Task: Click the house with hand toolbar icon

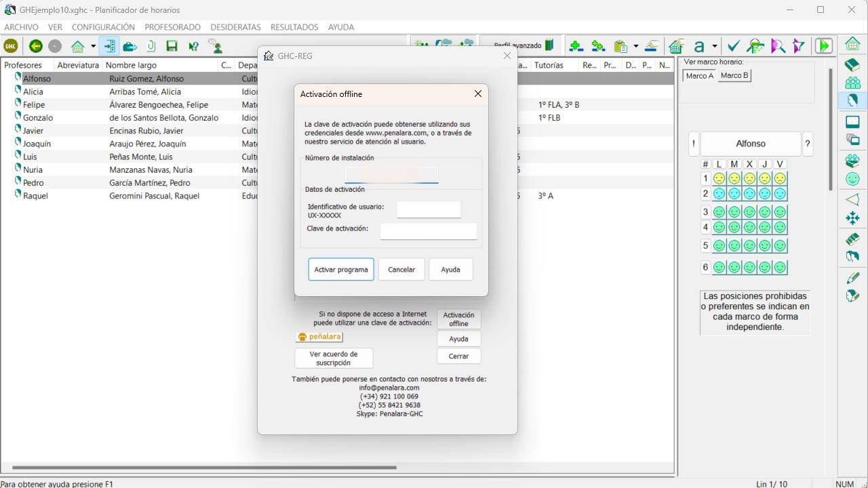Action: 676,46
